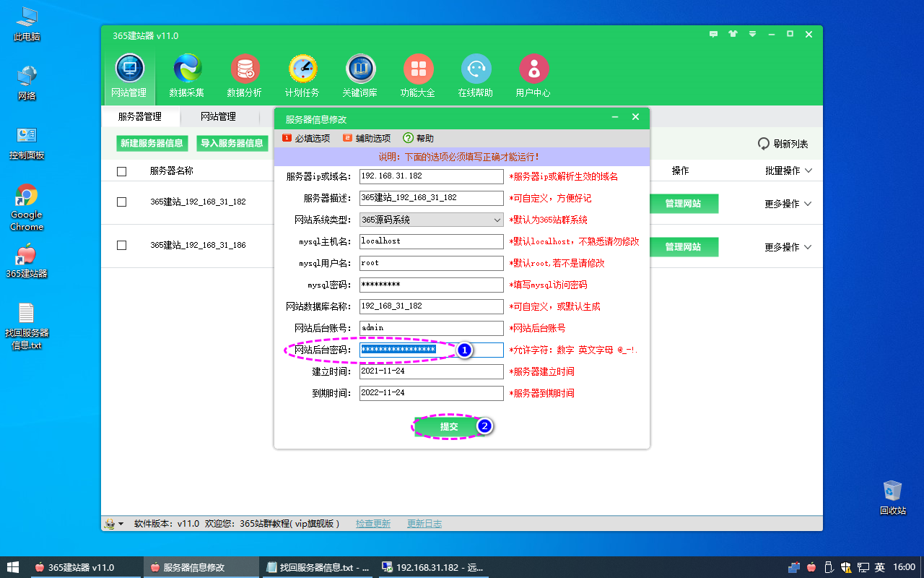Click the 检查更新 link in status bar
Viewport: 924px width, 578px height.
pyautogui.click(x=373, y=524)
